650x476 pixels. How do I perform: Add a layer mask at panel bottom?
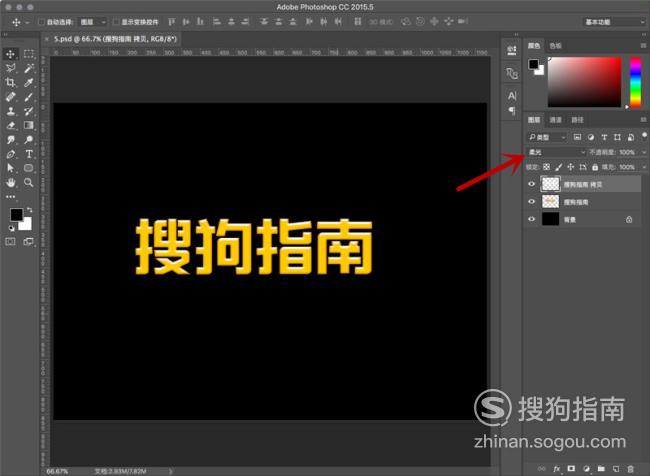(x=571, y=469)
